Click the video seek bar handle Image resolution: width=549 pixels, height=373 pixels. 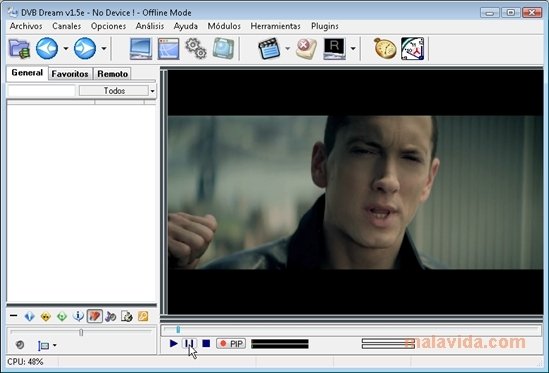178,330
